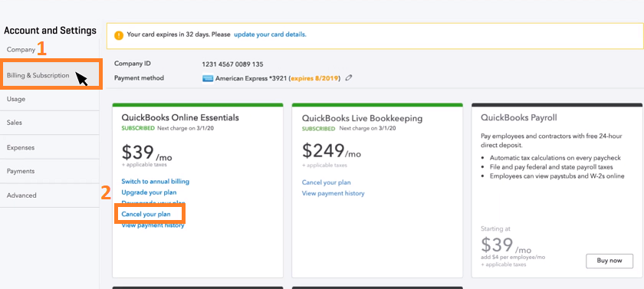Switch to the Payments tab
This screenshot has height=289, width=644.
21,171
